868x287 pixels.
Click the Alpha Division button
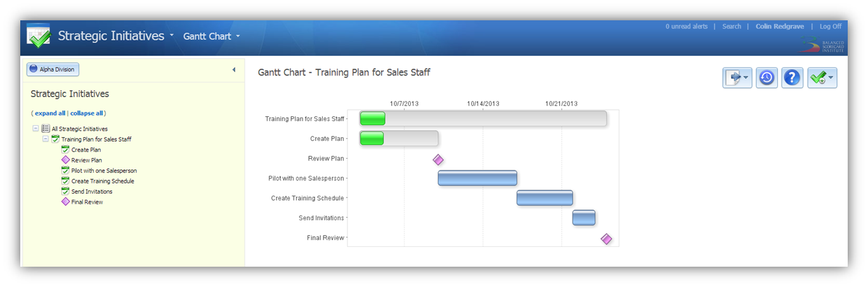[x=53, y=69]
